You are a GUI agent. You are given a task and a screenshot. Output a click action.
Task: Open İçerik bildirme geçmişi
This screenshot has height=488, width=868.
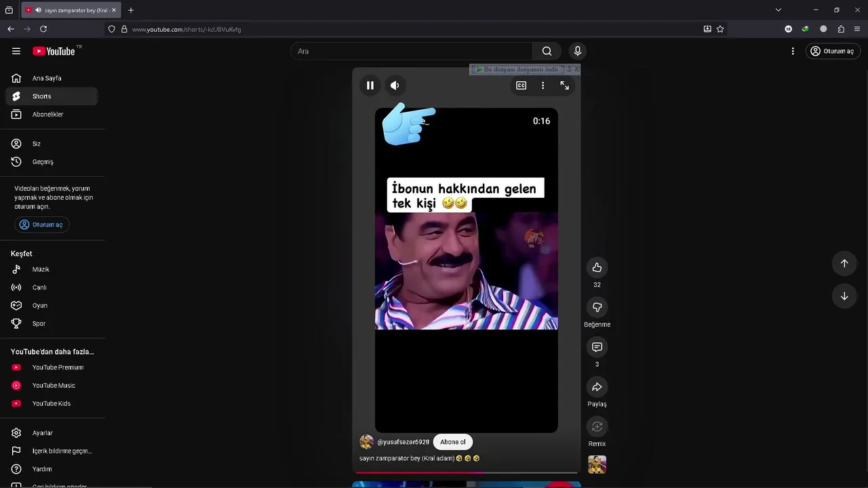coord(52,451)
